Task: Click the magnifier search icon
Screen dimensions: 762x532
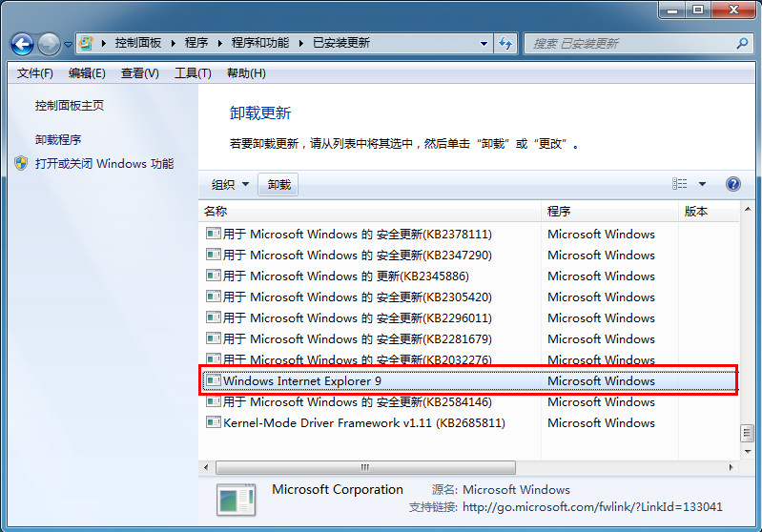Action: click(x=742, y=44)
